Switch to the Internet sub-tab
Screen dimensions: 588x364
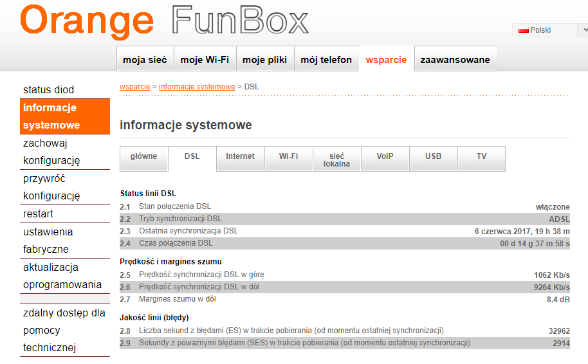click(240, 159)
